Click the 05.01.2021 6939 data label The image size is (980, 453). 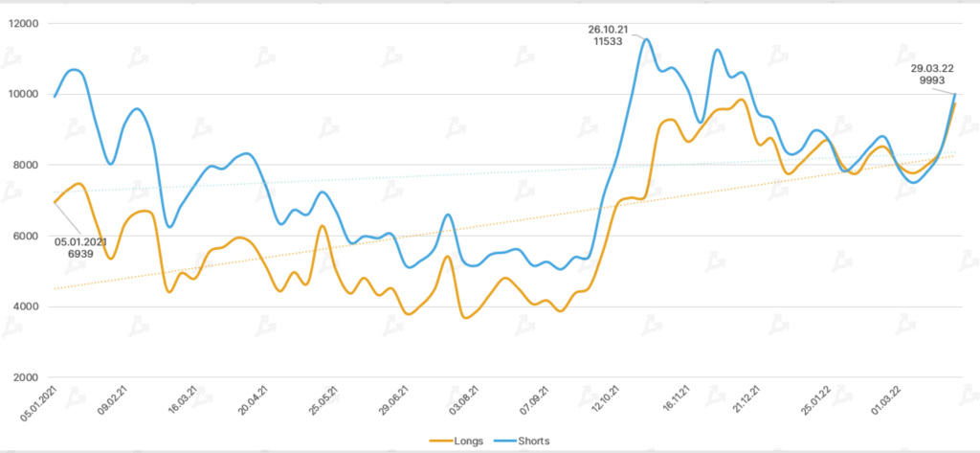coord(79,248)
